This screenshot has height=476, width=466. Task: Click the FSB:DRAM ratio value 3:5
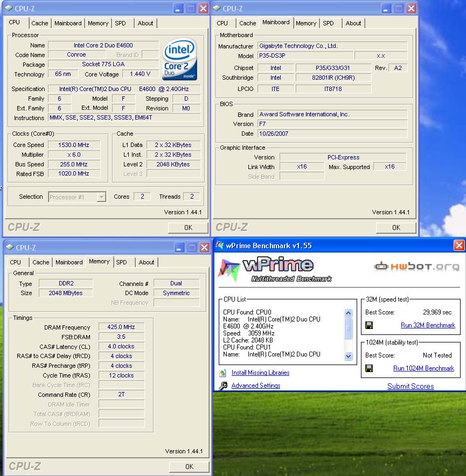[121, 337]
